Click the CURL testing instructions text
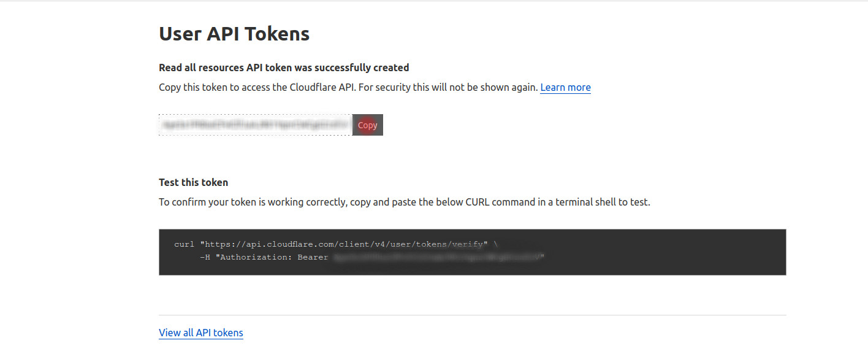Screen dimensions: 868x359 [405, 202]
